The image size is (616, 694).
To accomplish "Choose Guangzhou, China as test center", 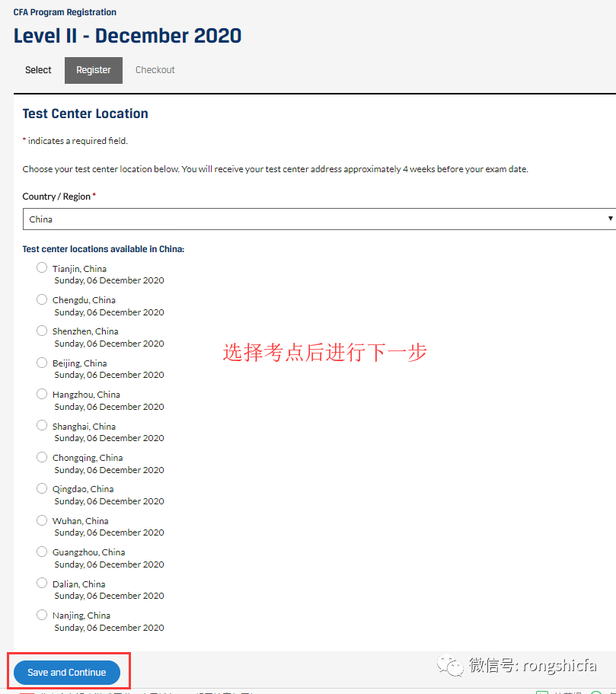I will tap(42, 552).
